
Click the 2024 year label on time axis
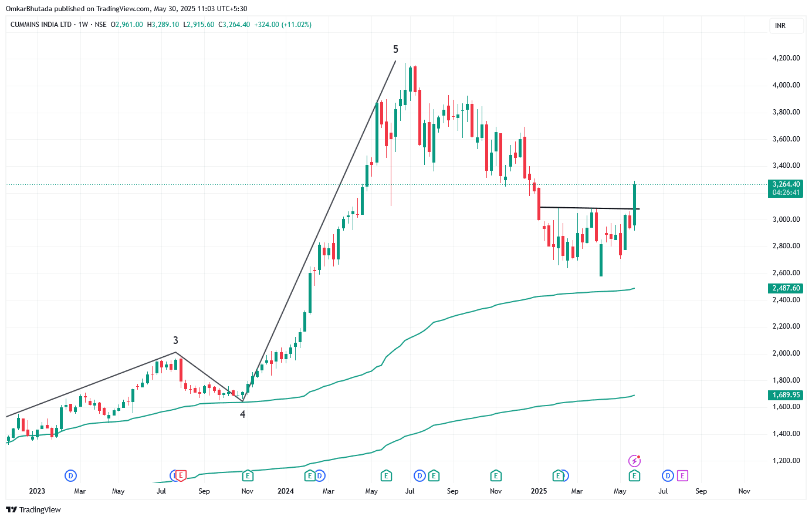coord(286,491)
